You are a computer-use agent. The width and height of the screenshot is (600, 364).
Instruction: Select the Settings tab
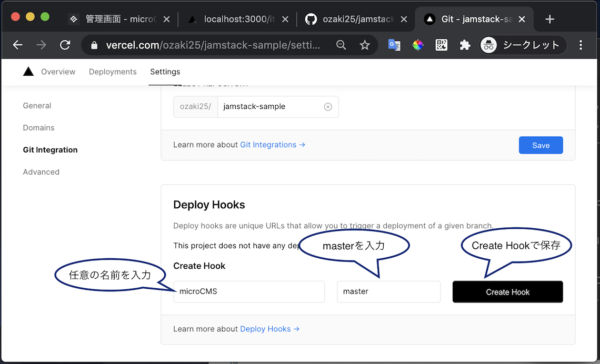(x=165, y=72)
